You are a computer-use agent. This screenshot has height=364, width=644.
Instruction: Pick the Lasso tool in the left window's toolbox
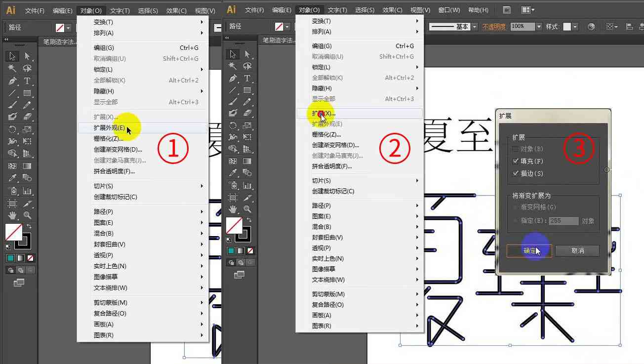click(27, 68)
